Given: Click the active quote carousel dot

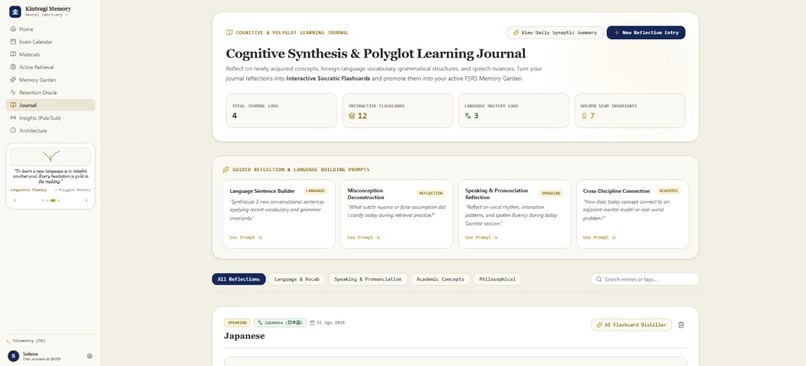Looking at the screenshot, I should 53,200.
